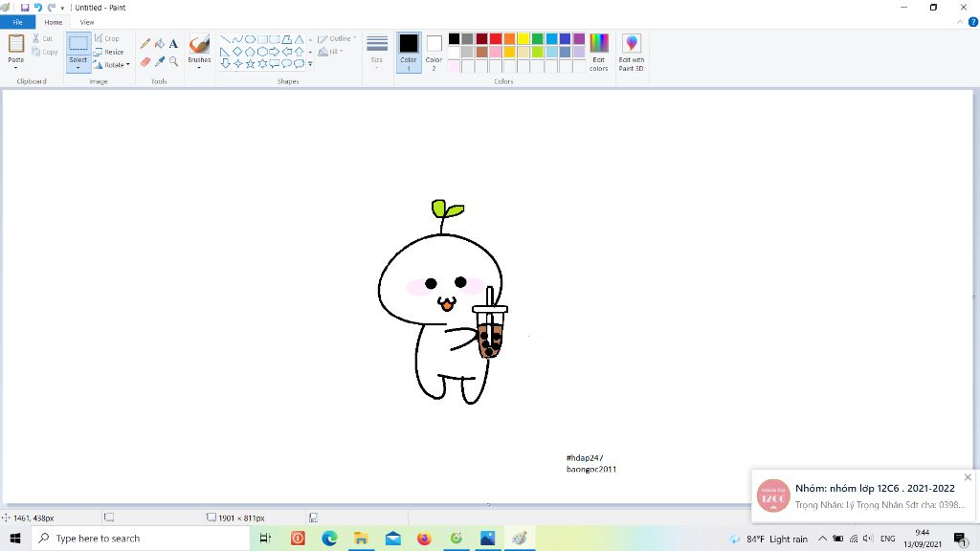Close the 12C6 group notification
The height and width of the screenshot is (551, 980).
[x=968, y=477]
